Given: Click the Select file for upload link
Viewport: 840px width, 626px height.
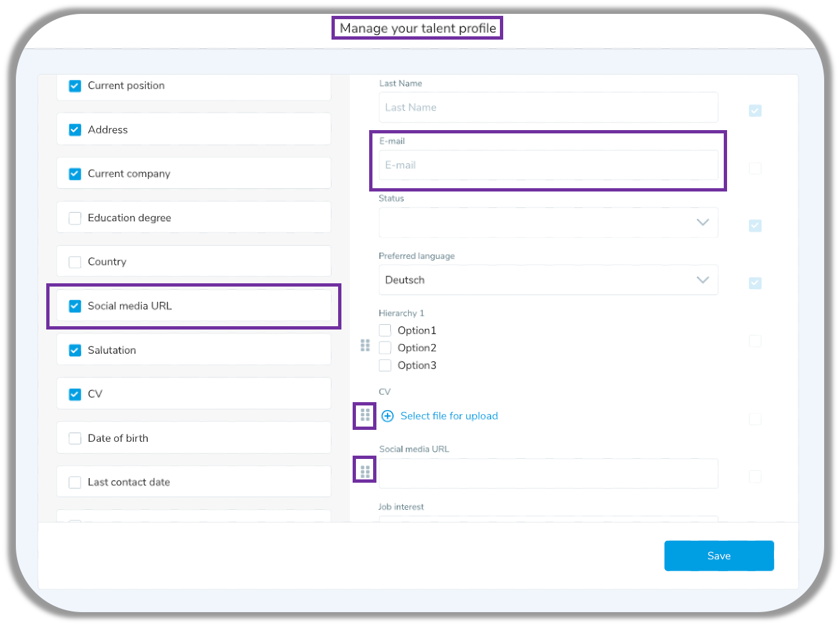Looking at the screenshot, I should (449, 416).
